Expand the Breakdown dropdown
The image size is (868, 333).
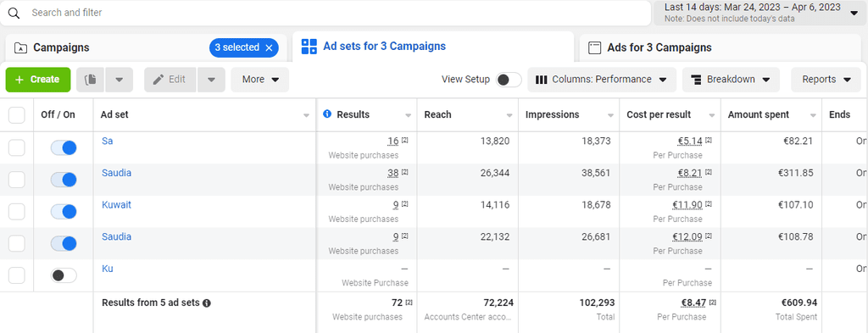coord(731,80)
